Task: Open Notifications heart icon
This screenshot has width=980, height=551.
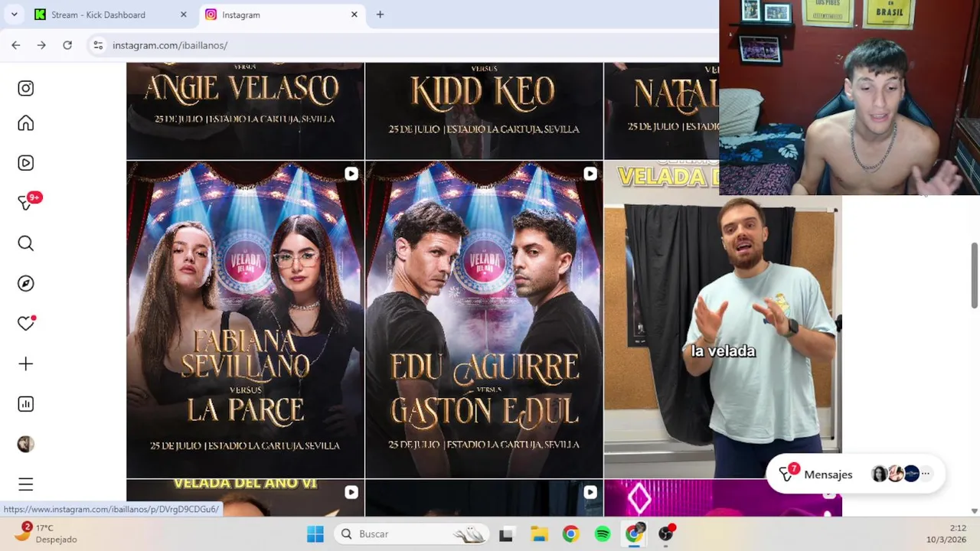Action: (27, 323)
